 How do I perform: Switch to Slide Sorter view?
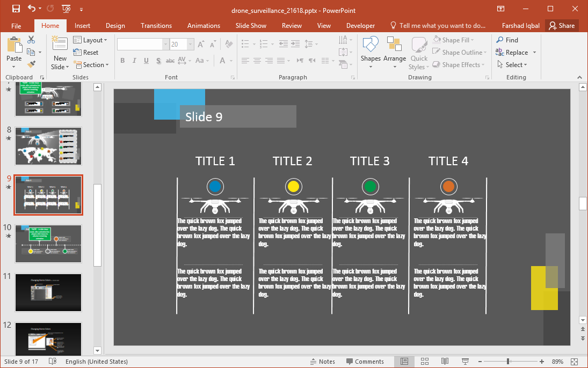(425, 362)
